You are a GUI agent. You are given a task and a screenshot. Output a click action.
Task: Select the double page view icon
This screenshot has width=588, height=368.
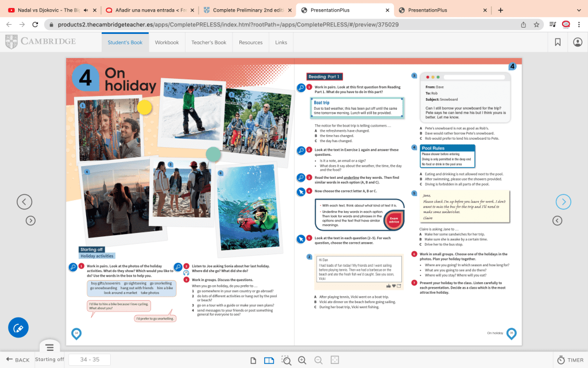(269, 360)
